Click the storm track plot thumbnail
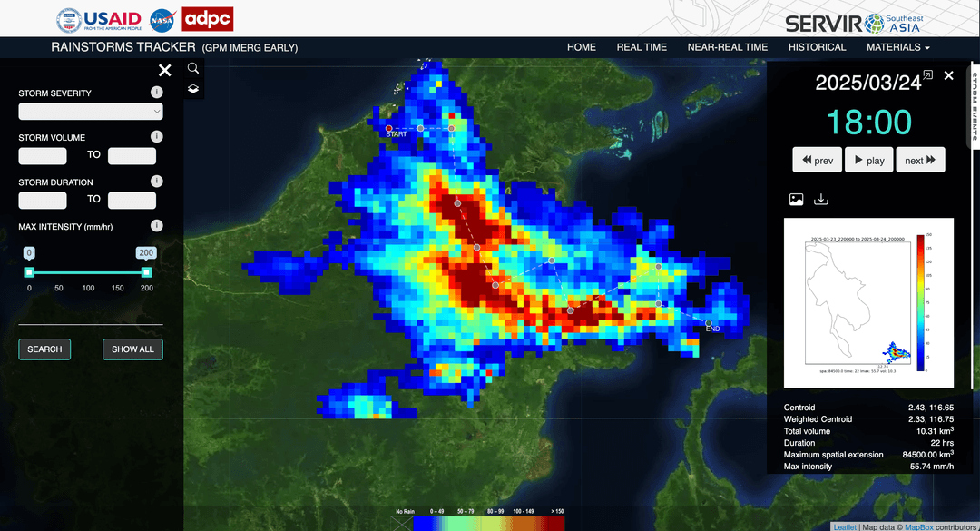Screen dimensions: 980x531 [867, 301]
